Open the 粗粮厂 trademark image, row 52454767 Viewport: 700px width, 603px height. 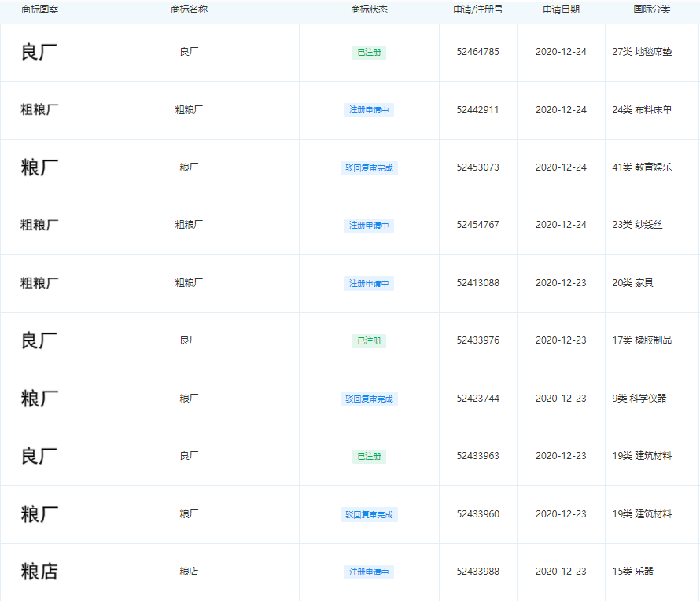click(x=39, y=226)
